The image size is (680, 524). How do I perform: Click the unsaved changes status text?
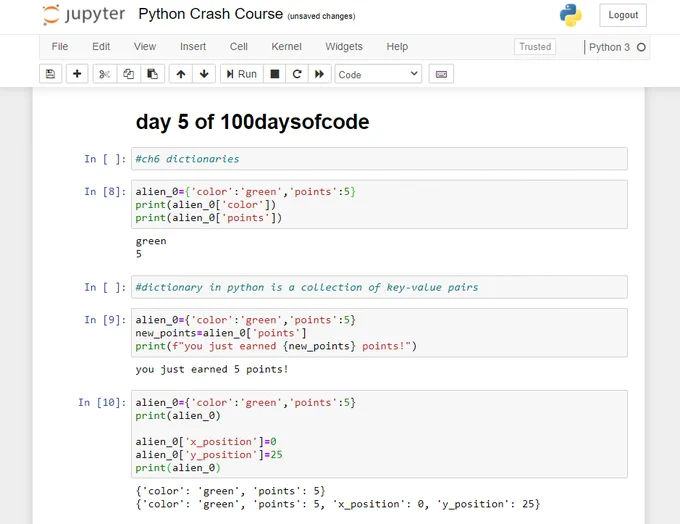click(x=321, y=16)
